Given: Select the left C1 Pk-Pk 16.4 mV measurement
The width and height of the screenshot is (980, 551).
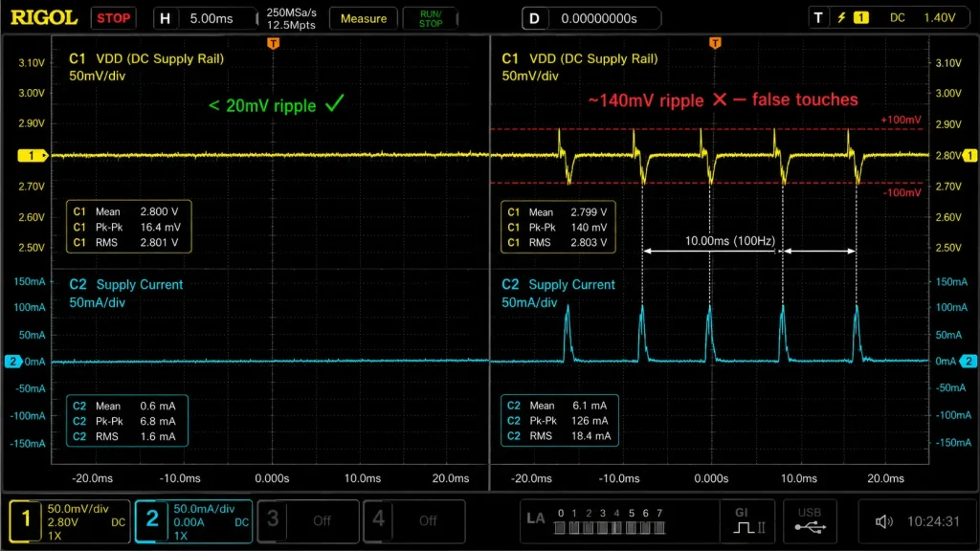Looking at the screenshot, I should point(127,228).
